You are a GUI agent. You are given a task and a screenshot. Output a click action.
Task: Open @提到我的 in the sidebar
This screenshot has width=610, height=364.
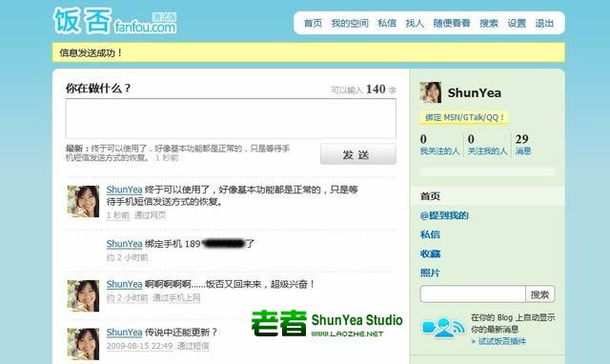tap(444, 215)
